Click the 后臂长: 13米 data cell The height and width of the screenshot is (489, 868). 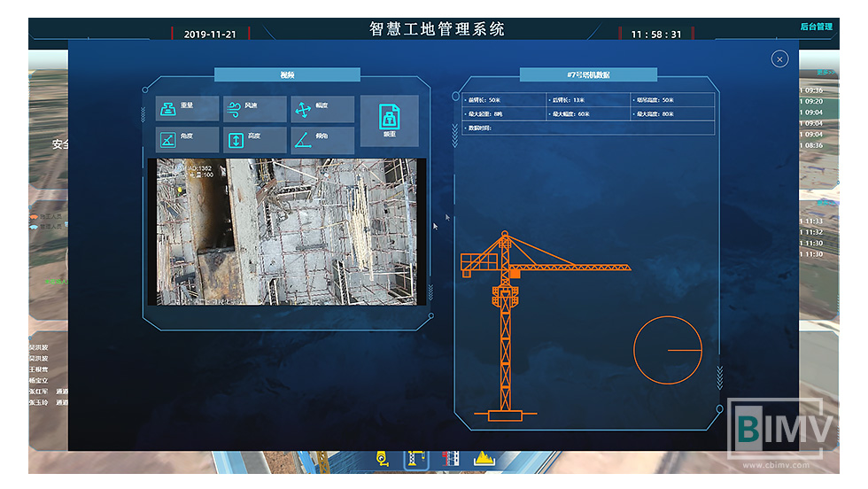(588, 100)
